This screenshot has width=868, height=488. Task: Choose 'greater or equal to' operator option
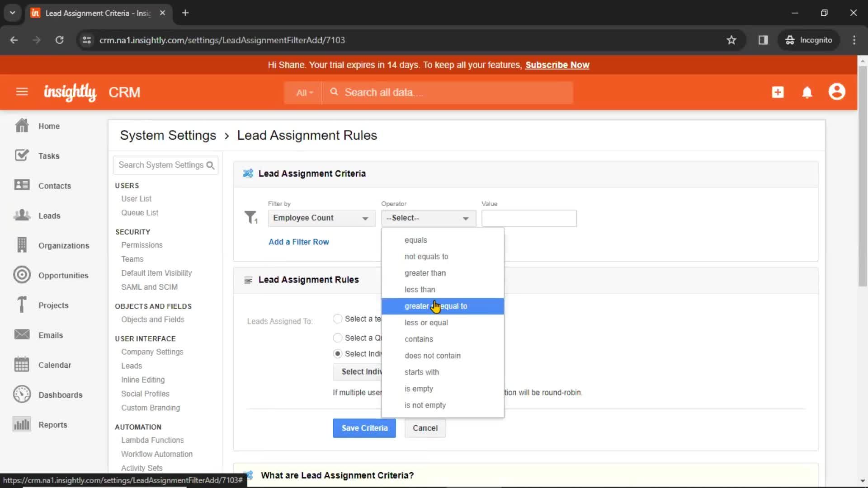443,306
